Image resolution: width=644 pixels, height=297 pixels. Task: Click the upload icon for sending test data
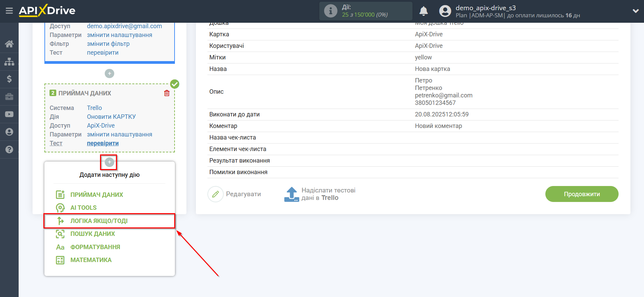point(291,194)
